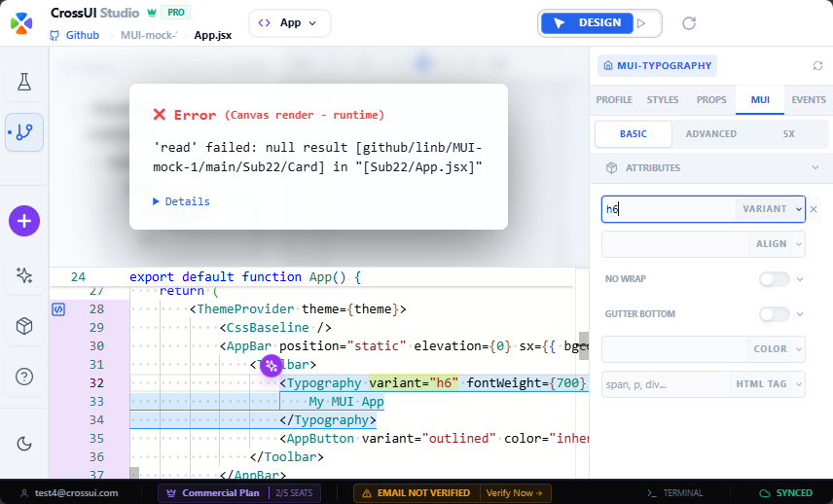Select the SX sub-tab
Viewport: 833px width, 504px height.
(789, 134)
